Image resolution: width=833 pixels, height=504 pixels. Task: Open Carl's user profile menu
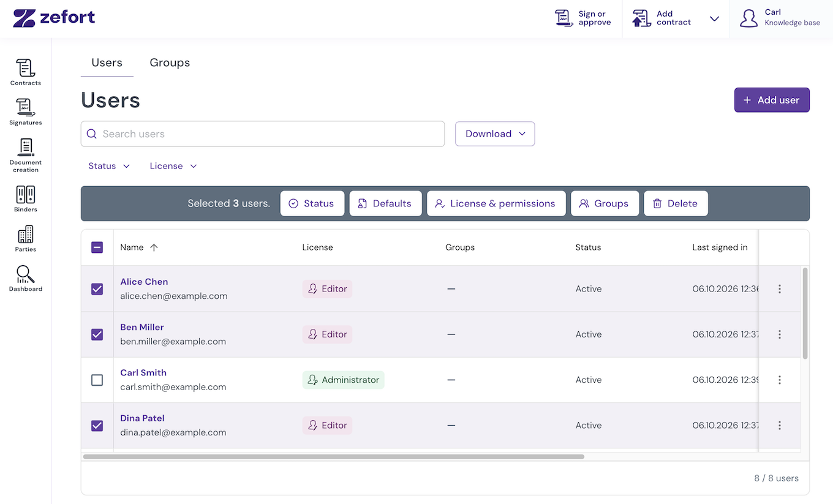click(x=780, y=18)
